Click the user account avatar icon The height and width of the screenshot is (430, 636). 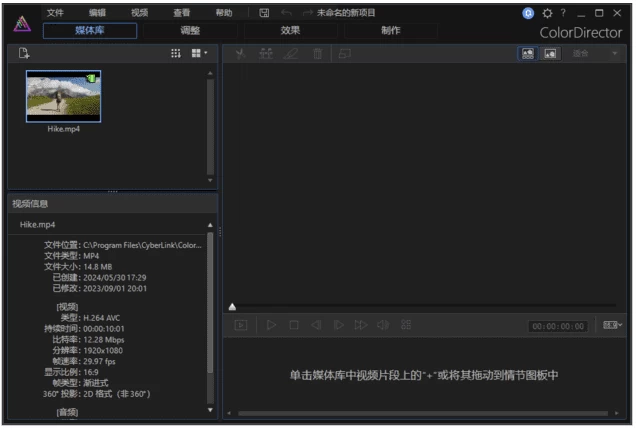(x=528, y=13)
